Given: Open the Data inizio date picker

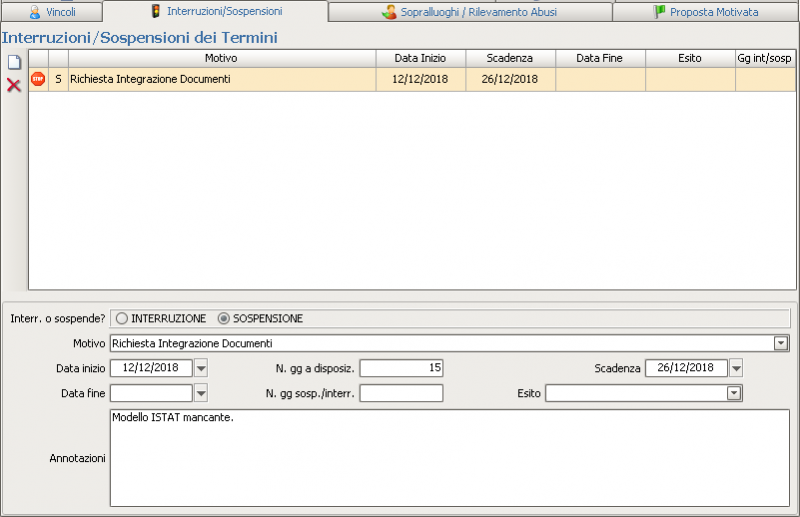Looking at the screenshot, I should click(x=201, y=368).
